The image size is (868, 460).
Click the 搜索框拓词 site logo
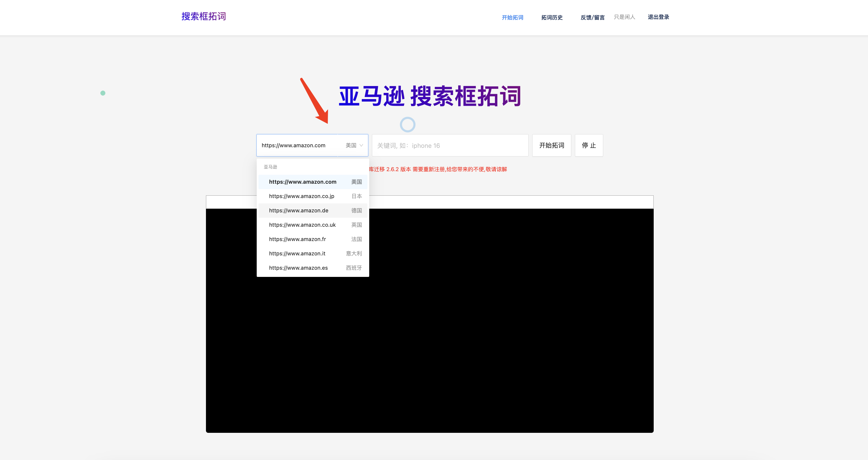click(204, 16)
